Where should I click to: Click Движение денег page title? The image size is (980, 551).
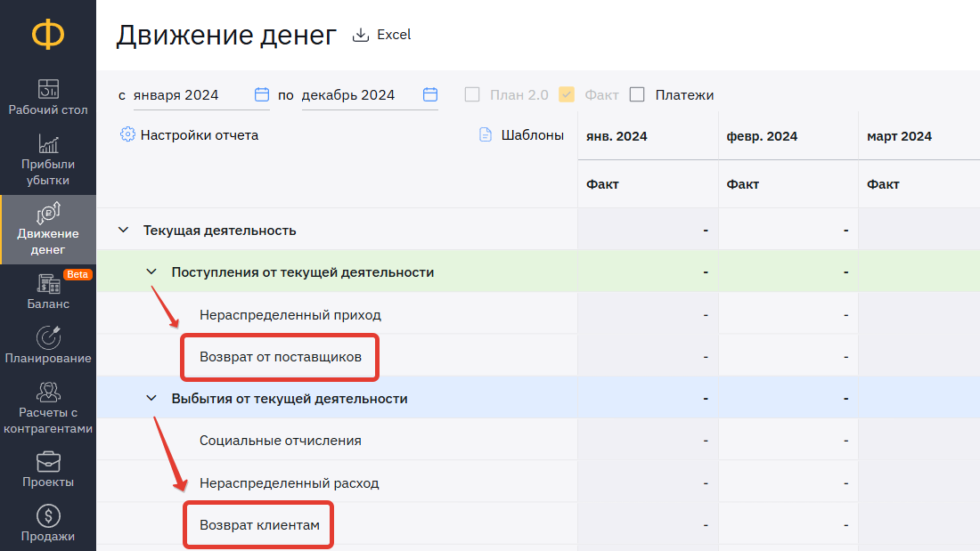point(226,35)
